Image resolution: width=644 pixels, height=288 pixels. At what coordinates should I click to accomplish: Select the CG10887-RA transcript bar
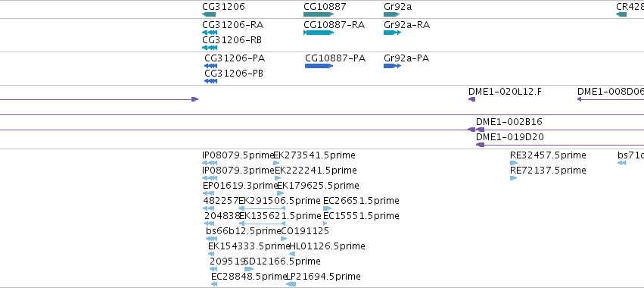pyautogui.click(x=319, y=33)
